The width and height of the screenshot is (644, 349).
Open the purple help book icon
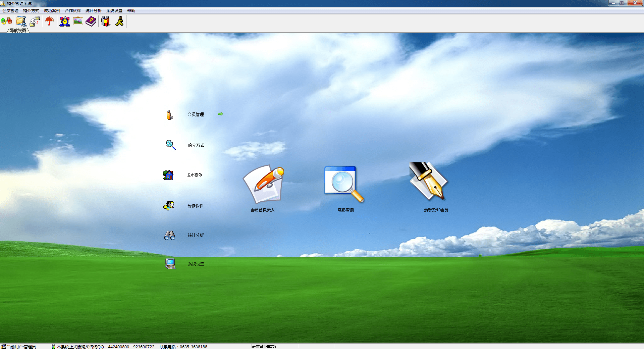(x=91, y=21)
